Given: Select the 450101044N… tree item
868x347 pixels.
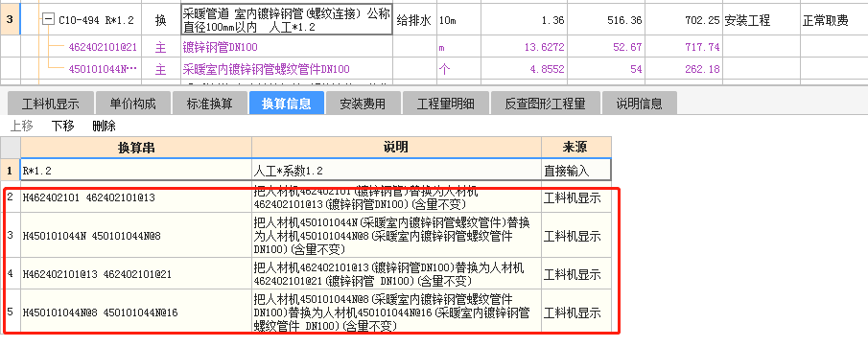Looking at the screenshot, I should [103, 69].
